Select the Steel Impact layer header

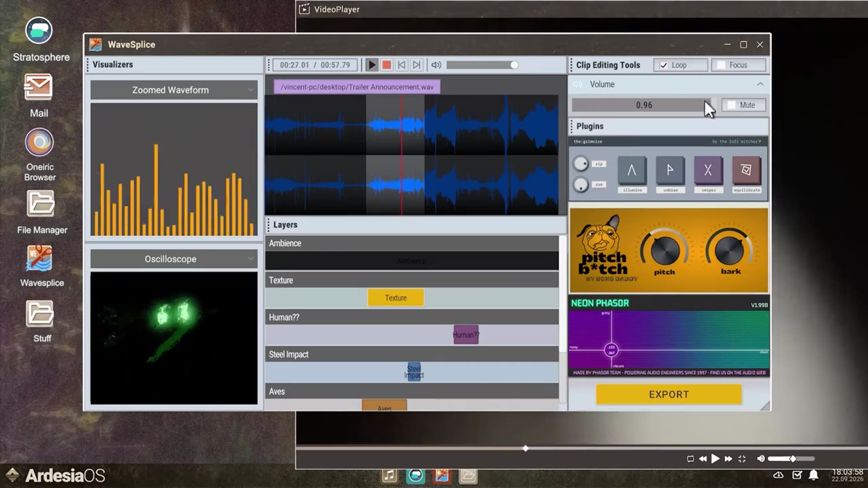pyautogui.click(x=412, y=354)
